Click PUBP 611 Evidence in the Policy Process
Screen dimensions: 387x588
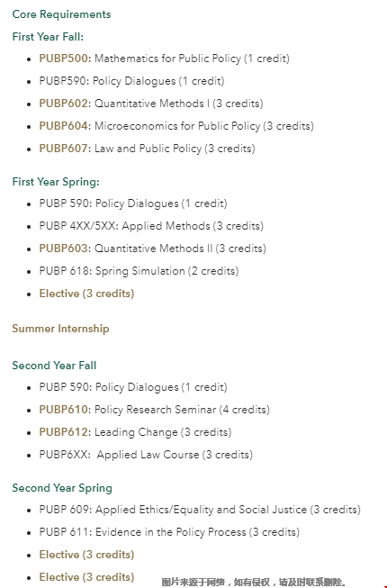[x=169, y=532]
